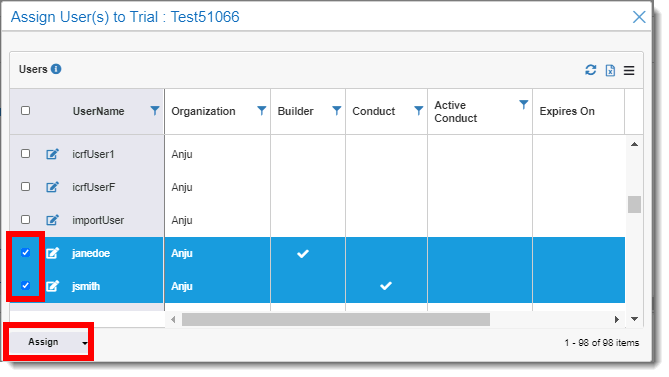Uncheck the janedoe row checkbox
This screenshot has width=669, height=377.
click(26, 252)
